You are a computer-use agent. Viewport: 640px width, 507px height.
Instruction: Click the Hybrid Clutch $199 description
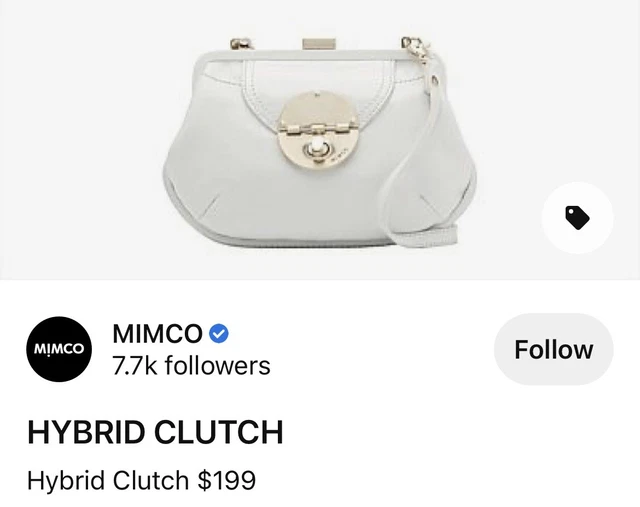141,480
